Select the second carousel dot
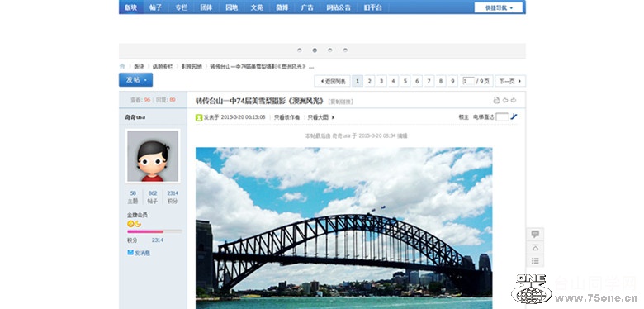Image resolution: width=644 pixels, height=309 pixels. pos(315,50)
